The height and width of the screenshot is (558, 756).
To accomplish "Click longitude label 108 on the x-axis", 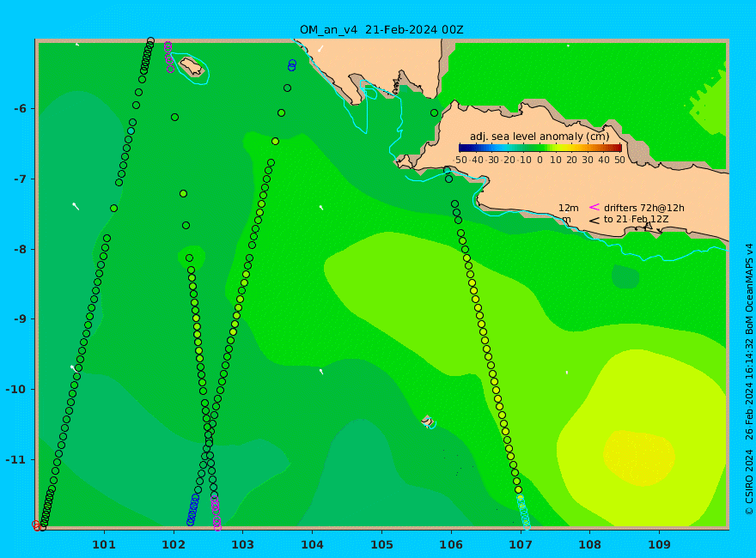I will [x=589, y=545].
